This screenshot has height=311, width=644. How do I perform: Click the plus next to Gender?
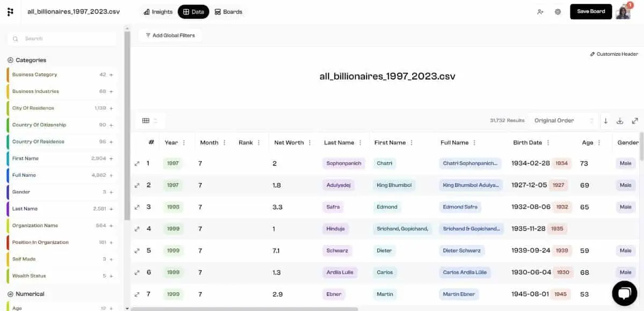pos(111,192)
